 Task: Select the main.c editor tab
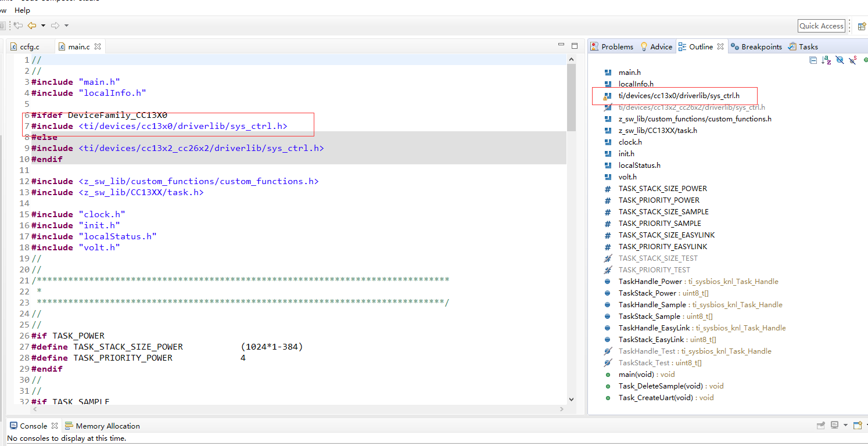pyautogui.click(x=78, y=46)
